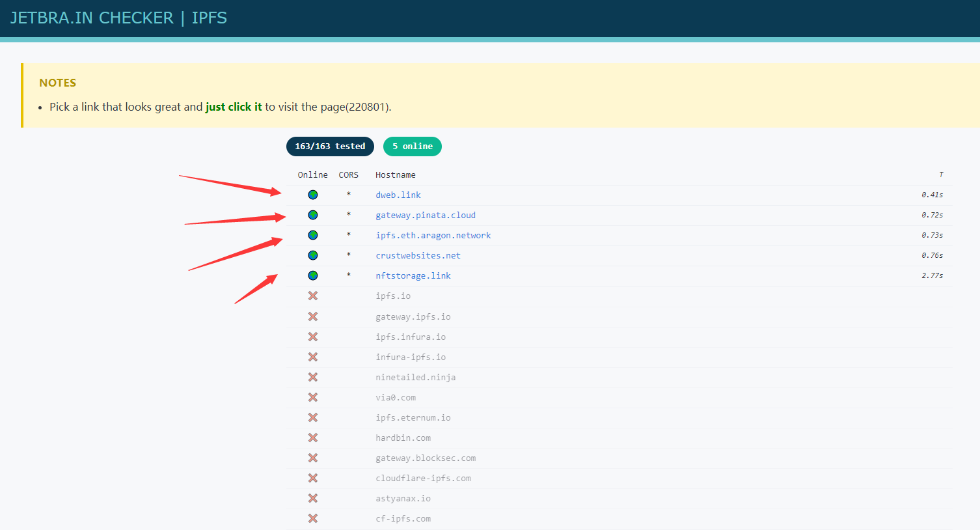This screenshot has height=530, width=980.
Task: Click the offline X icon for ipfs.io
Action: [x=313, y=296]
